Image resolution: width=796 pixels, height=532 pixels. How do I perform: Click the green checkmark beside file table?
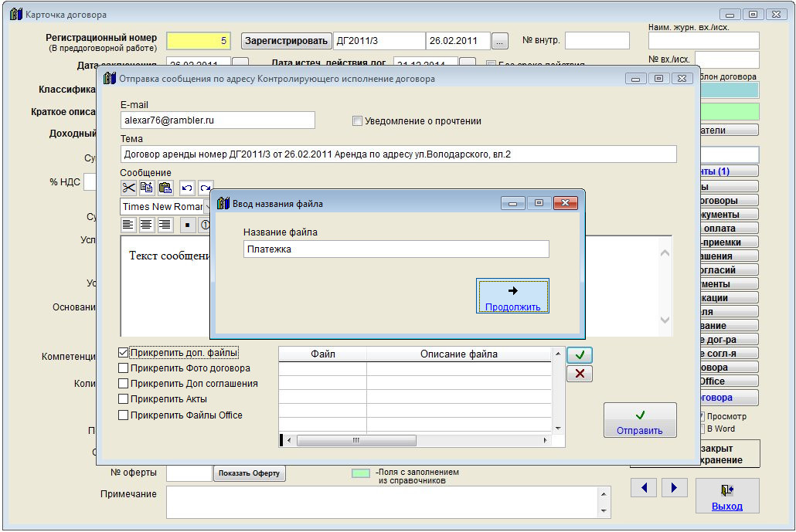pyautogui.click(x=579, y=355)
